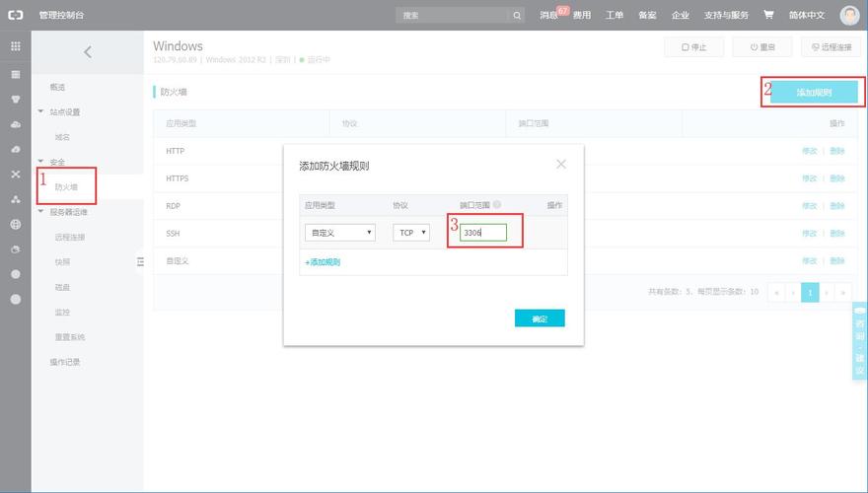868x493 pixels.
Task: Click the globe icon in the left rail
Action: coord(16,224)
